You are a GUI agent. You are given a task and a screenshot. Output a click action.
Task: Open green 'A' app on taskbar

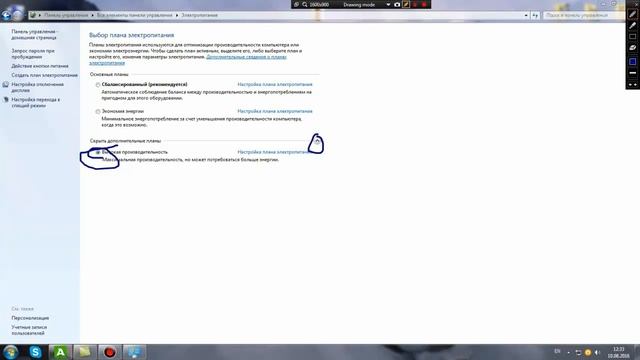pos(60,352)
